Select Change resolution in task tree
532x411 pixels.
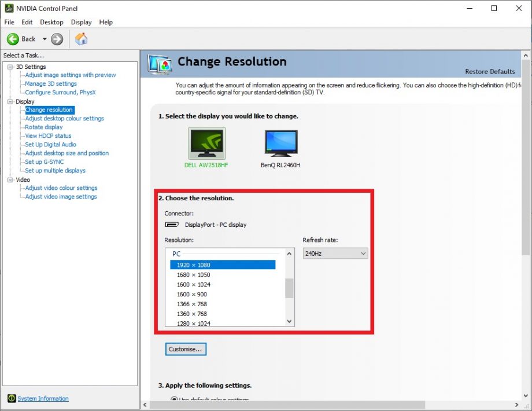(49, 110)
